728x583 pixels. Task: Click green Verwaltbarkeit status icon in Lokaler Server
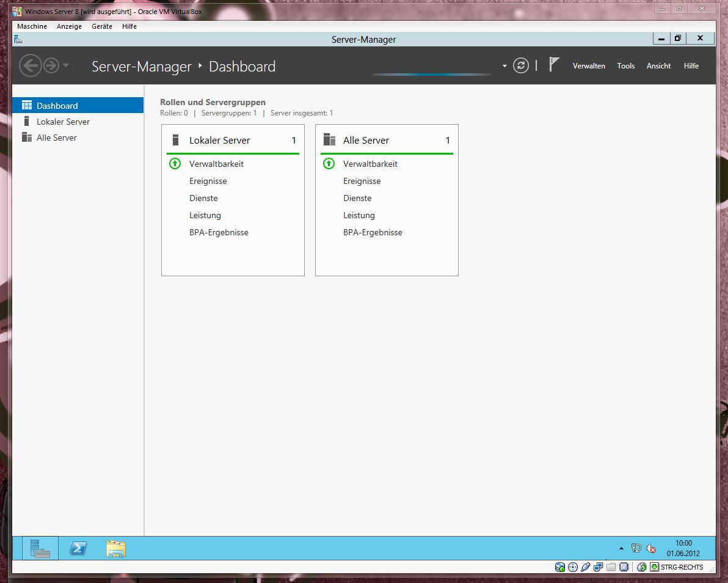175,164
